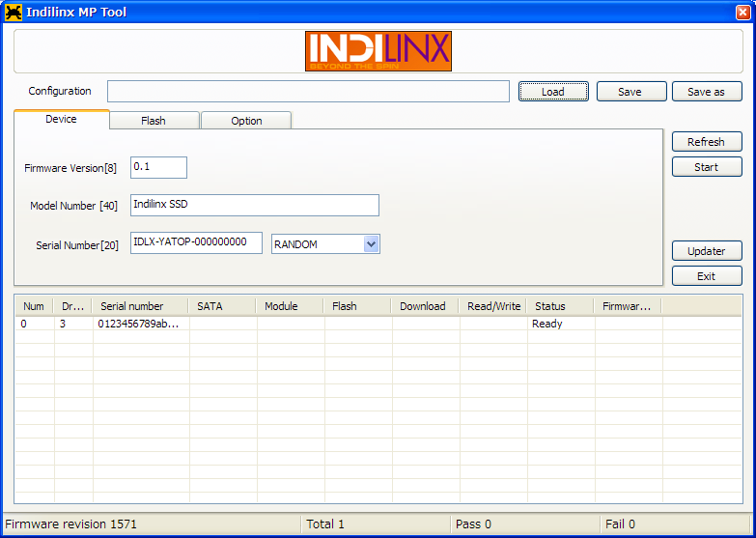
Task: Click the Download column header
Action: [425, 306]
